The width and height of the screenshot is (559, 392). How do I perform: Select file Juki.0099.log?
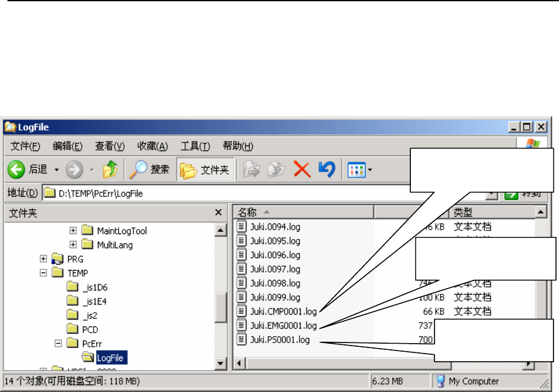tap(275, 298)
